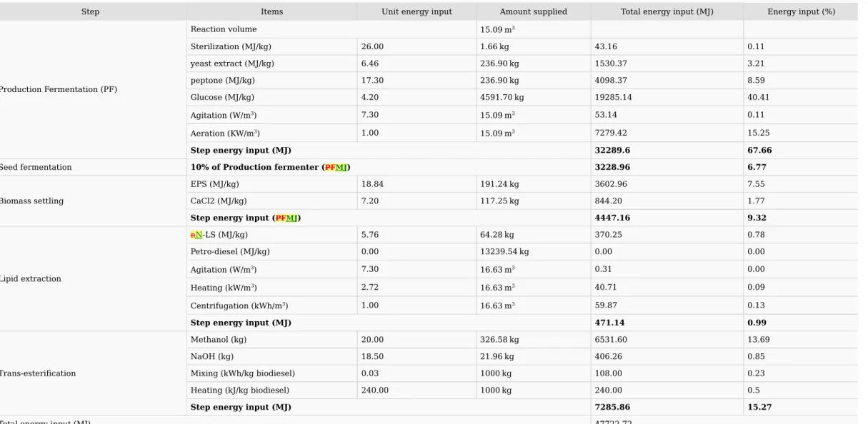Image resolution: width=868 pixels, height=424 pixels.
Task: Click bold energy percentage 67.66
Action: tap(759, 151)
